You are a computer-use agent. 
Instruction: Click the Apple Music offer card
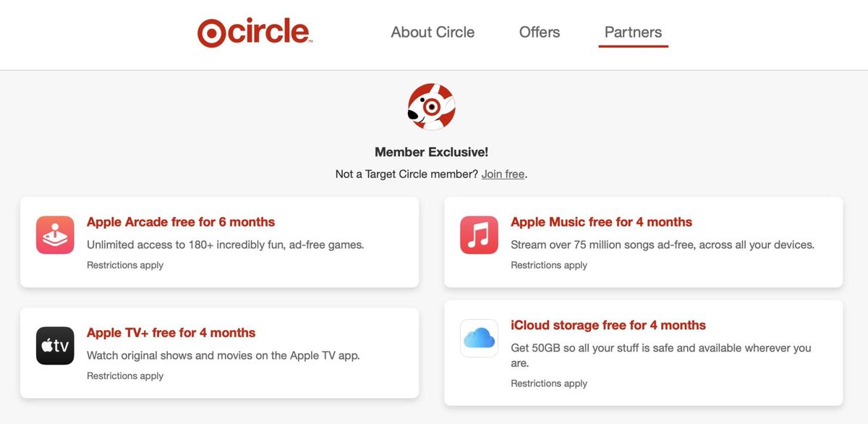[x=644, y=242]
